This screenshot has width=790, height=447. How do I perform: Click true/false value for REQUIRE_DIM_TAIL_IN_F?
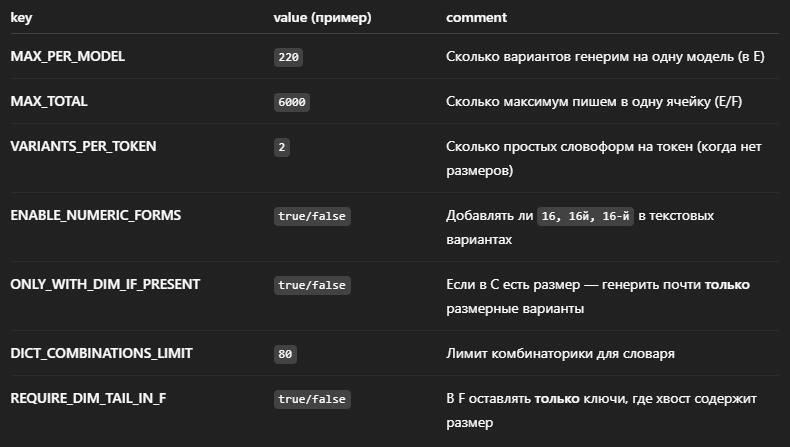coord(312,399)
